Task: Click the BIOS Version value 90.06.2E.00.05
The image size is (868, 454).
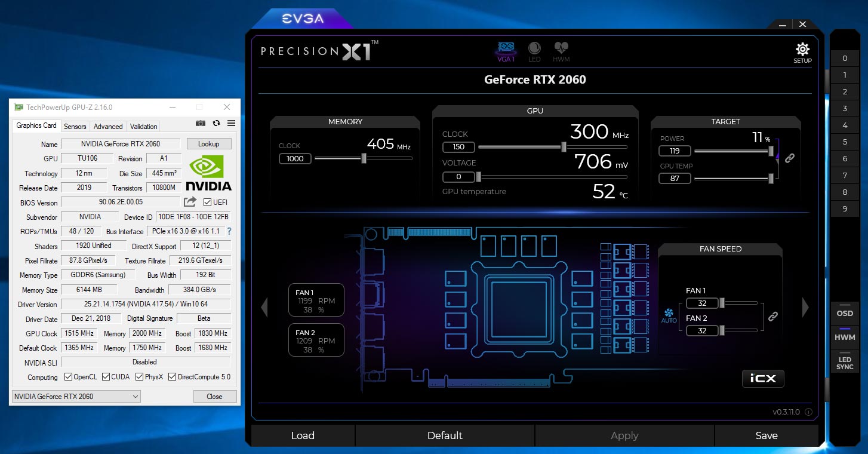Action: point(121,202)
